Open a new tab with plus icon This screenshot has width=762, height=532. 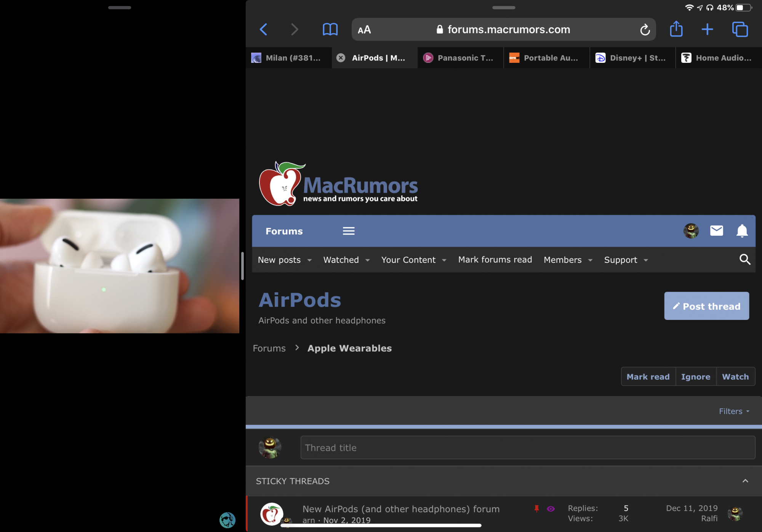click(707, 29)
